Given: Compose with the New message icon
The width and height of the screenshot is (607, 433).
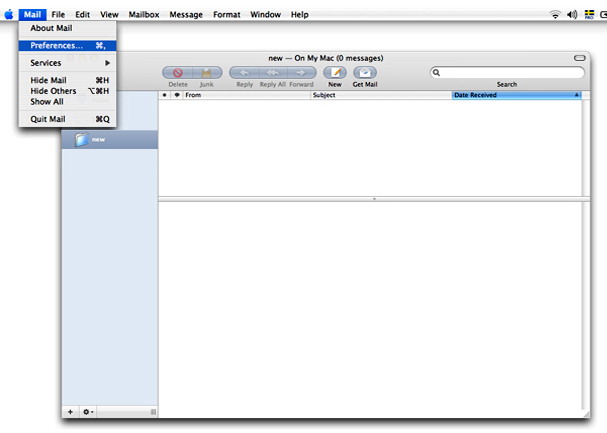Looking at the screenshot, I should pos(335,72).
